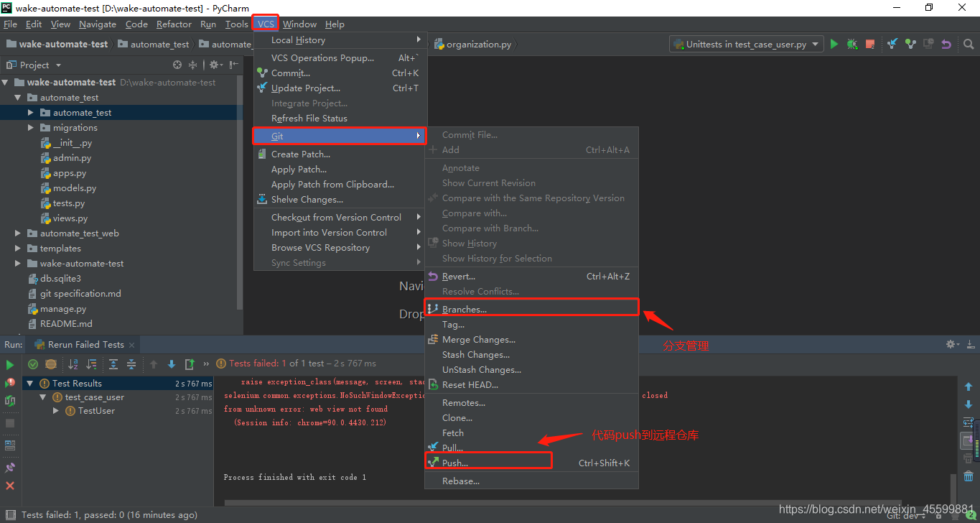The image size is (980, 523).
Task: Choose Update Project... from the VCS menu
Action: point(340,88)
